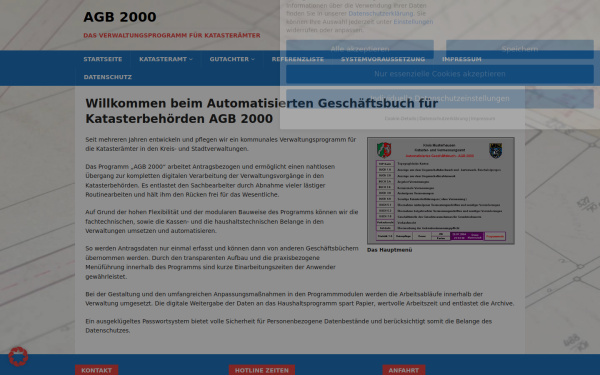Open the Systemvoraussetzung menu item
Screen dimensions: 600x375
point(383,59)
